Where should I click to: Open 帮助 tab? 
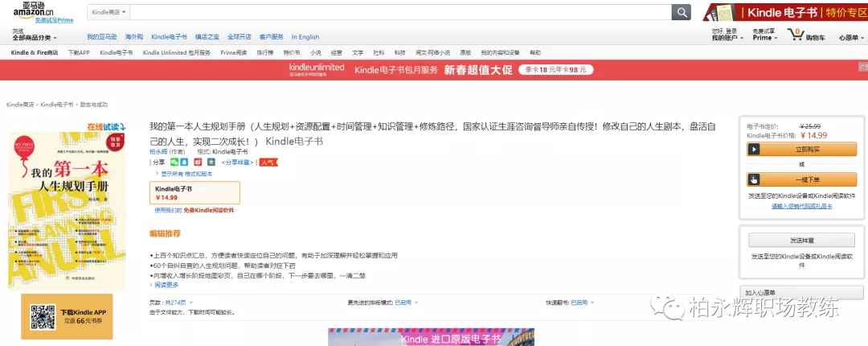point(535,52)
